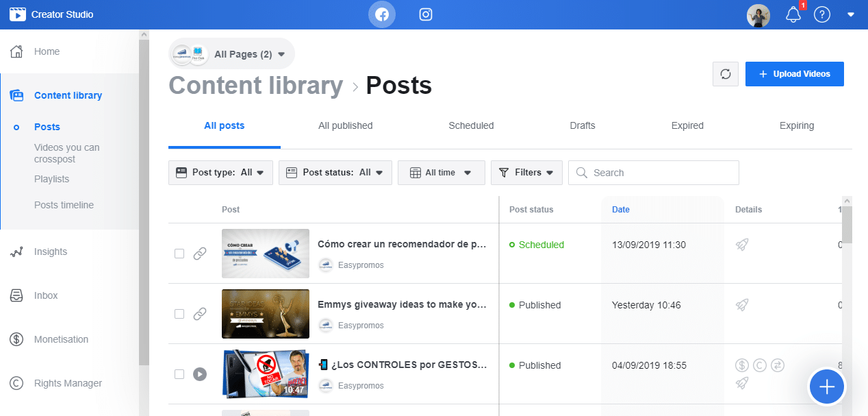
Task: Open the notifications bell
Action: (x=793, y=14)
